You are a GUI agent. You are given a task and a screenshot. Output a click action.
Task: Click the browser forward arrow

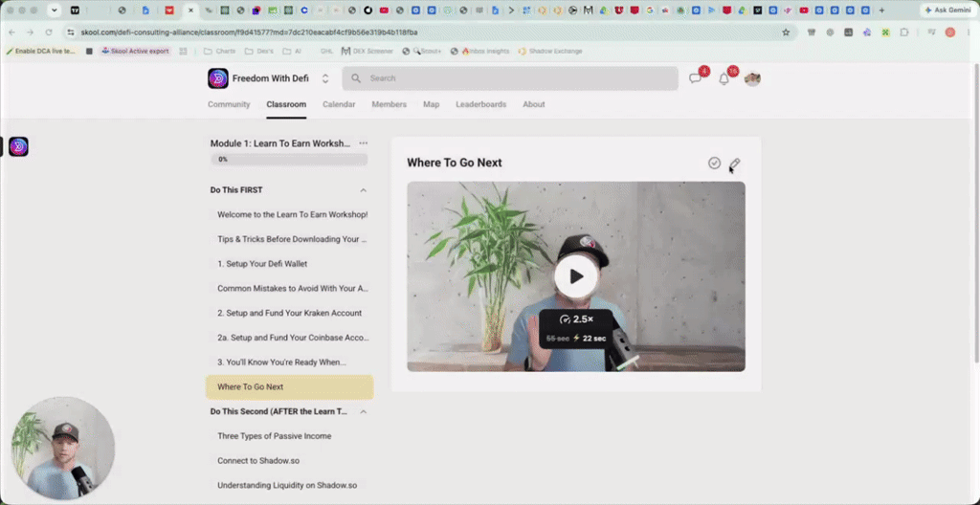click(30, 33)
